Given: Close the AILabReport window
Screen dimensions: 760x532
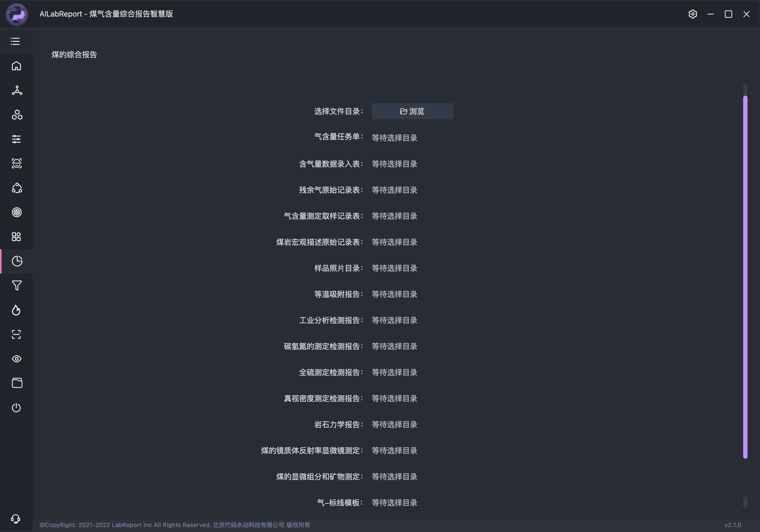Looking at the screenshot, I should [746, 14].
